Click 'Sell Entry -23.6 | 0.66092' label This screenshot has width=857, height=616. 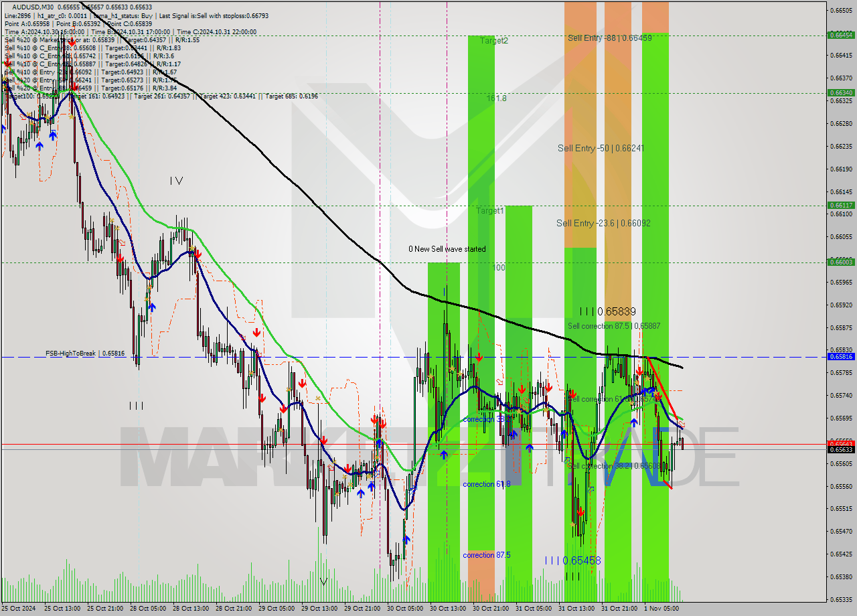[x=603, y=223]
